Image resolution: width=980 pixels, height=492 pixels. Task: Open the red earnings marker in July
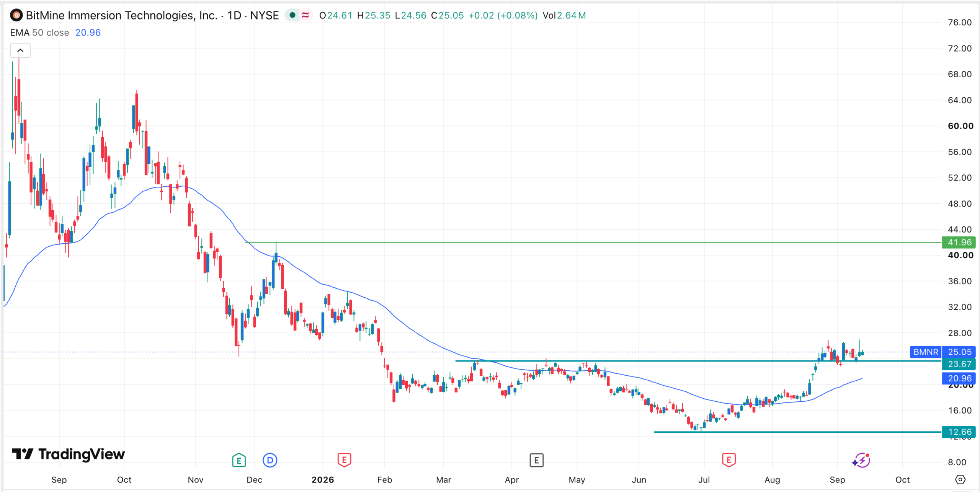click(728, 460)
